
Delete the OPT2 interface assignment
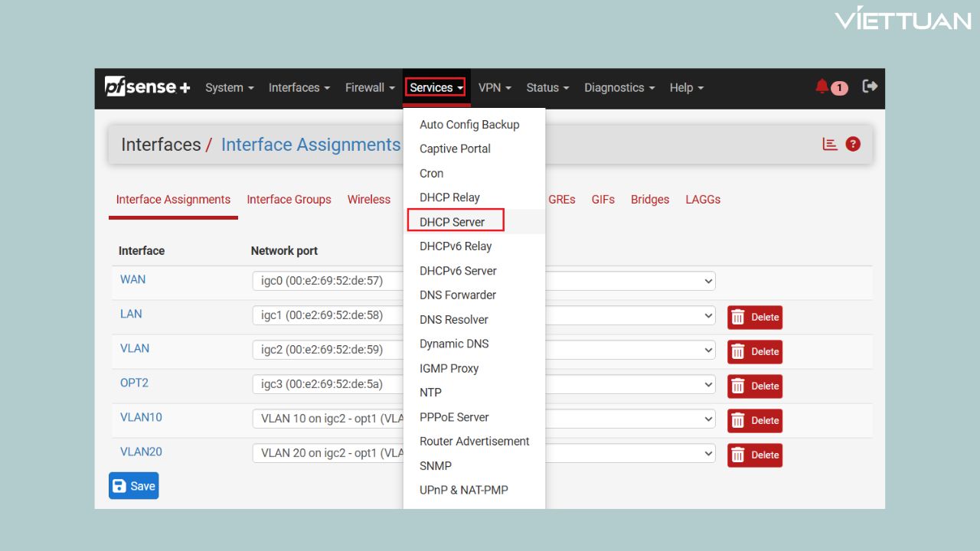point(754,386)
